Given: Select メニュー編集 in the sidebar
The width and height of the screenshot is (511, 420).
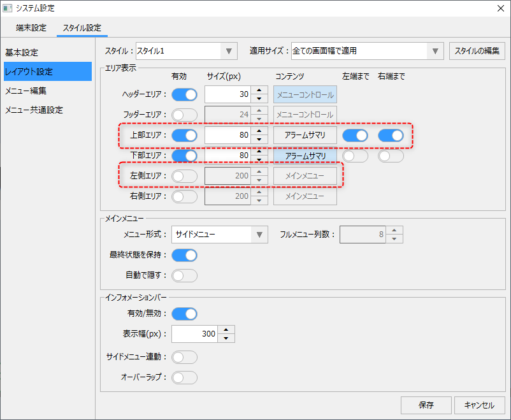Looking at the screenshot, I should (26, 91).
